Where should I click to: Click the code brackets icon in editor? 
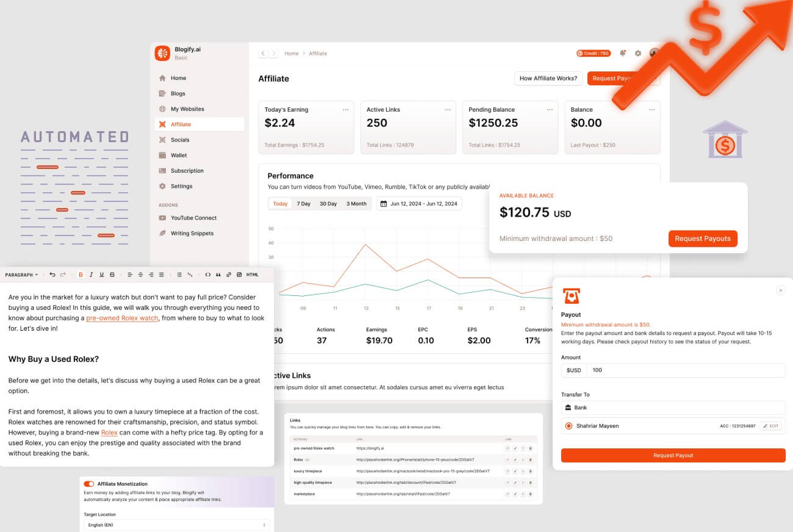coord(208,275)
